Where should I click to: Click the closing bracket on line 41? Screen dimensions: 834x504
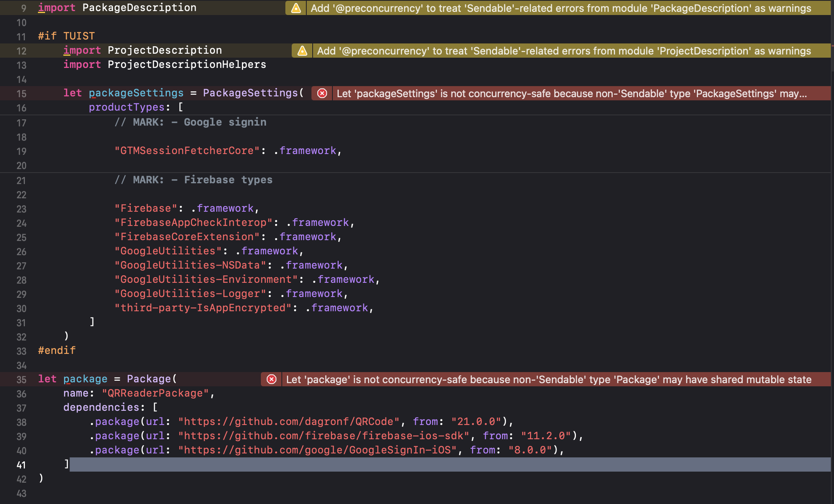click(x=66, y=464)
